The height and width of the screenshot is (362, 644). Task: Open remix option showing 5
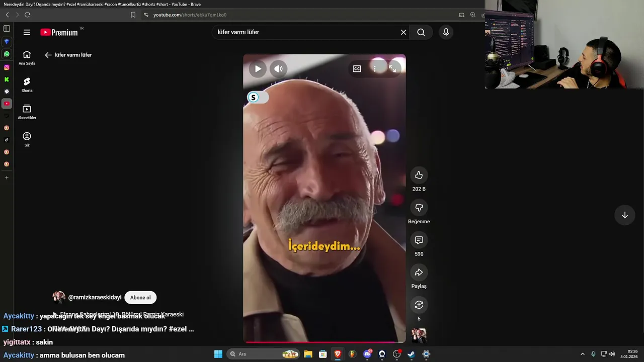pyautogui.click(x=419, y=305)
